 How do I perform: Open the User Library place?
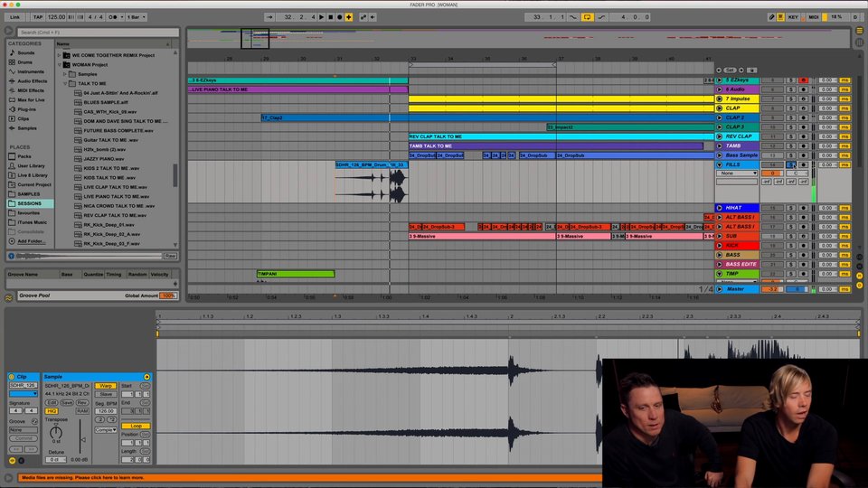pyautogui.click(x=31, y=165)
